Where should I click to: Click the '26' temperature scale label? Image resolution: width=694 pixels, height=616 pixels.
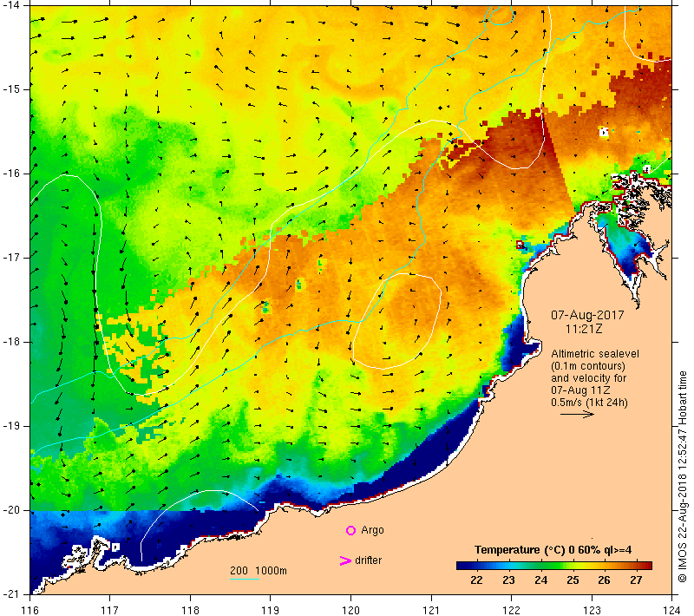[604, 580]
